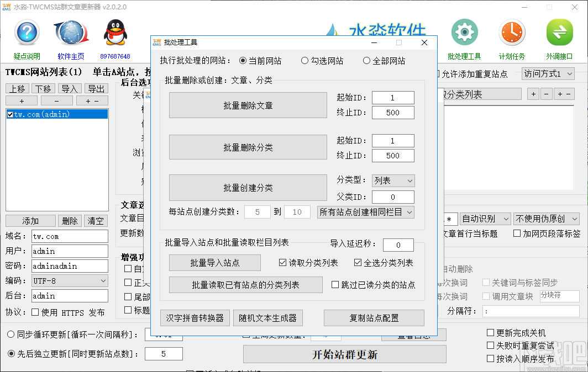Click the TWCMS logo in the title bar
Image resolution: width=588 pixels, height=372 pixels.
[x=8, y=7]
